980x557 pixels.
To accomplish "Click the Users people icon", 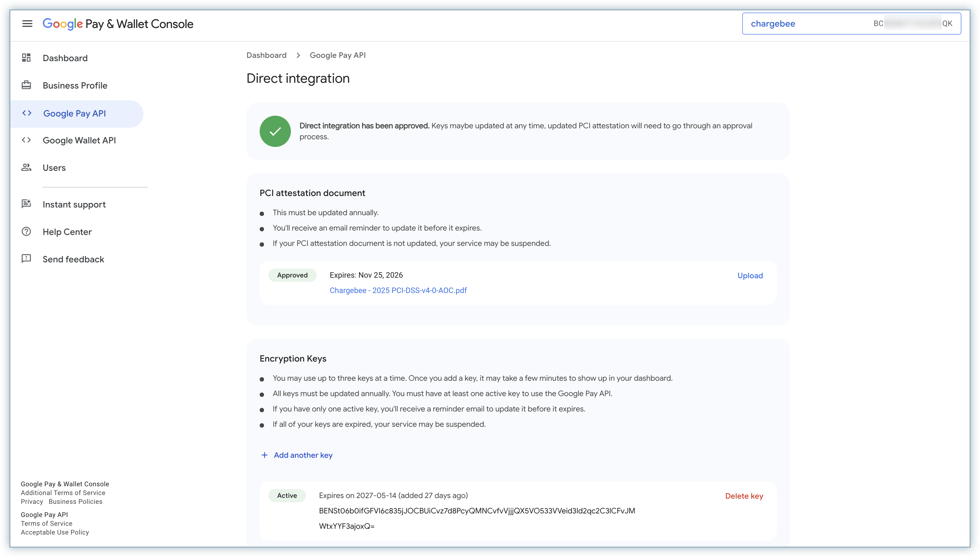I will [x=26, y=167].
